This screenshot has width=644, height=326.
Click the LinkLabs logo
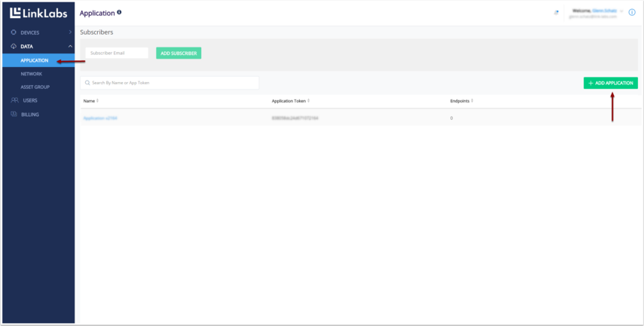click(x=38, y=13)
